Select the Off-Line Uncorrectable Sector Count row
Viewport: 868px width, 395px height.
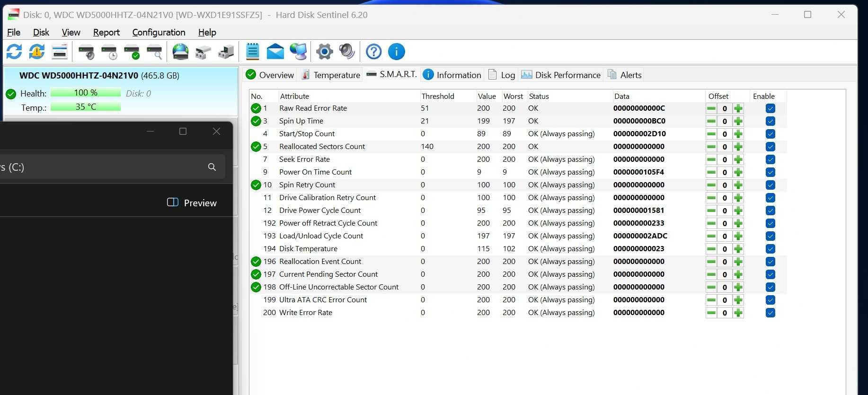coord(518,287)
